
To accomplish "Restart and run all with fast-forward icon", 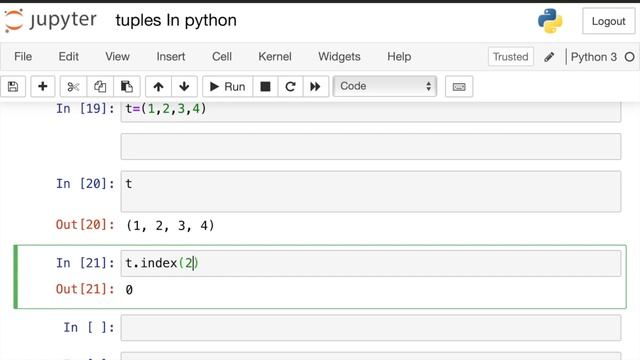I will [315, 87].
